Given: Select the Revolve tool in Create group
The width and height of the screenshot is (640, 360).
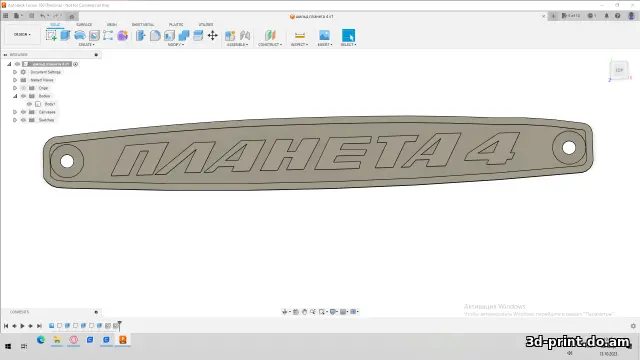Looking at the screenshot, I should (x=80, y=36).
